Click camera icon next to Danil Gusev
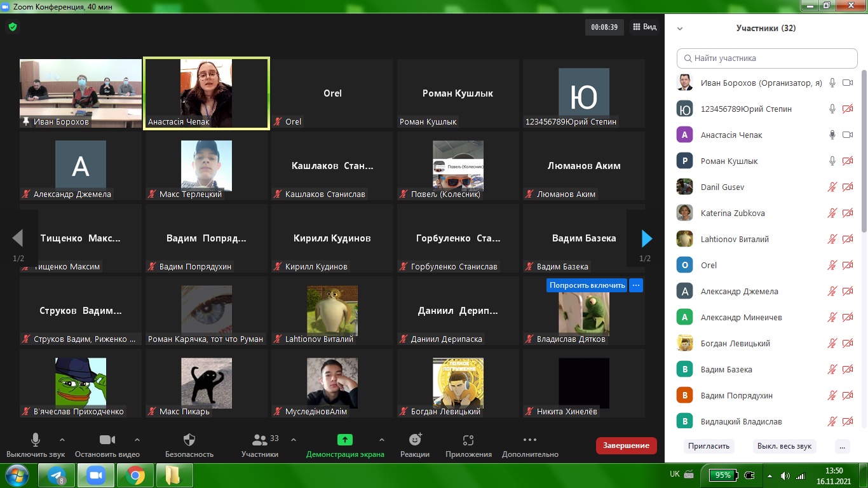 (x=847, y=187)
